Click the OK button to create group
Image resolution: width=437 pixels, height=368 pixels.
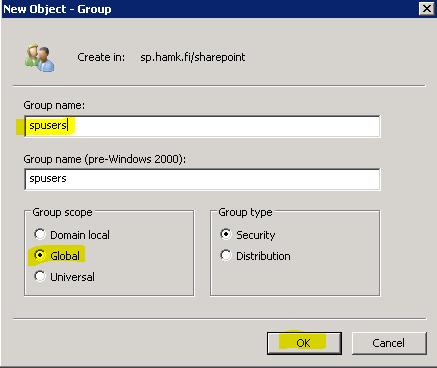tap(304, 343)
